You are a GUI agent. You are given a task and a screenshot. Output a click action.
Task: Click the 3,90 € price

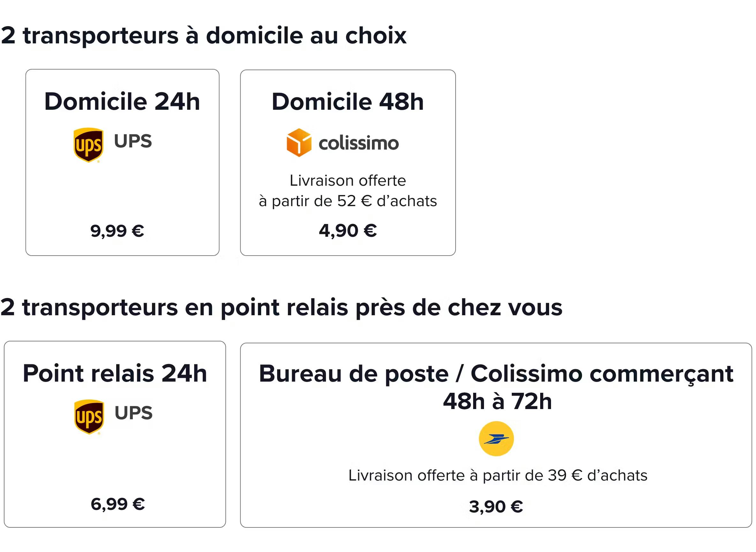pos(496,507)
